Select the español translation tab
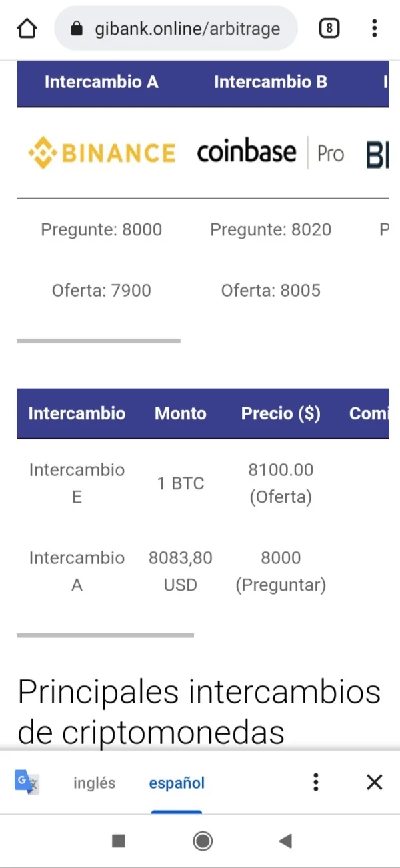Viewport: 400px width, 868px height. pos(177,783)
